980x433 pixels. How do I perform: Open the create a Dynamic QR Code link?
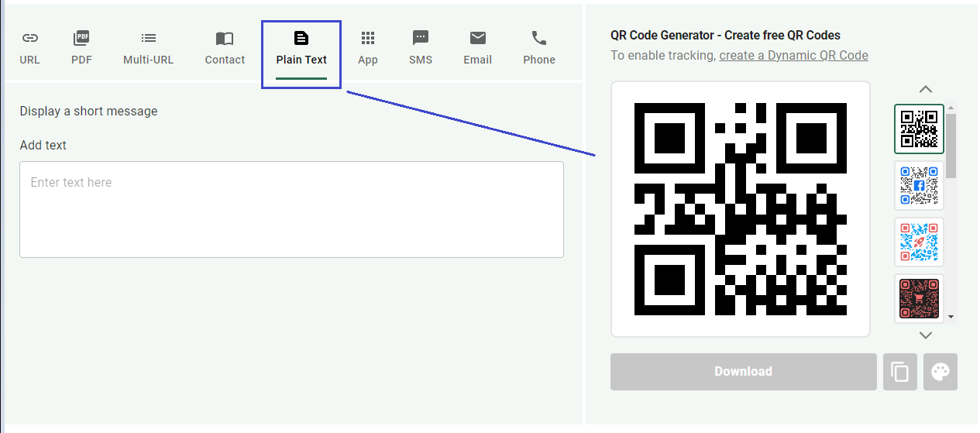[793, 56]
